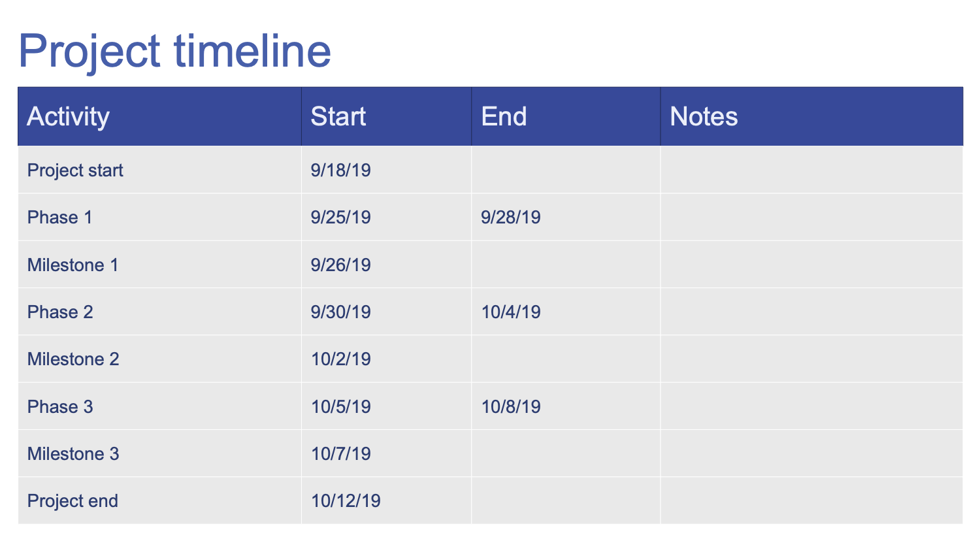
Task: Click the empty Notes cell for Project end
Action: [811, 501]
